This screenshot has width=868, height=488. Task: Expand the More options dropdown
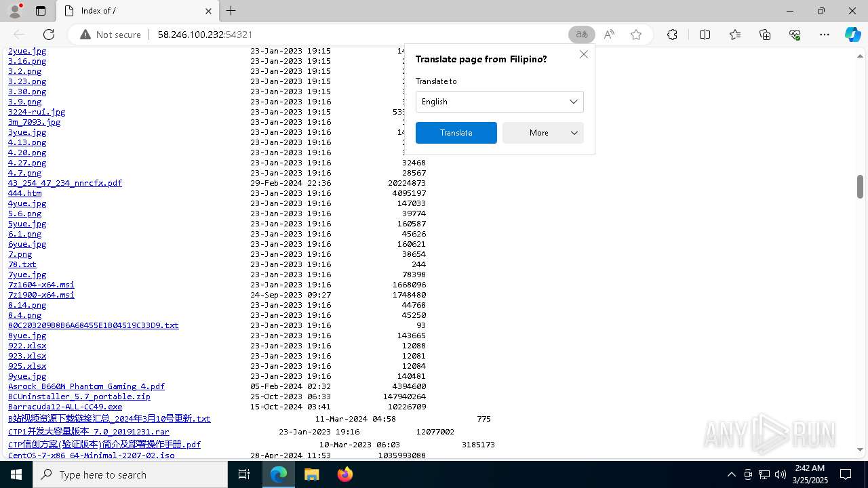tap(543, 133)
